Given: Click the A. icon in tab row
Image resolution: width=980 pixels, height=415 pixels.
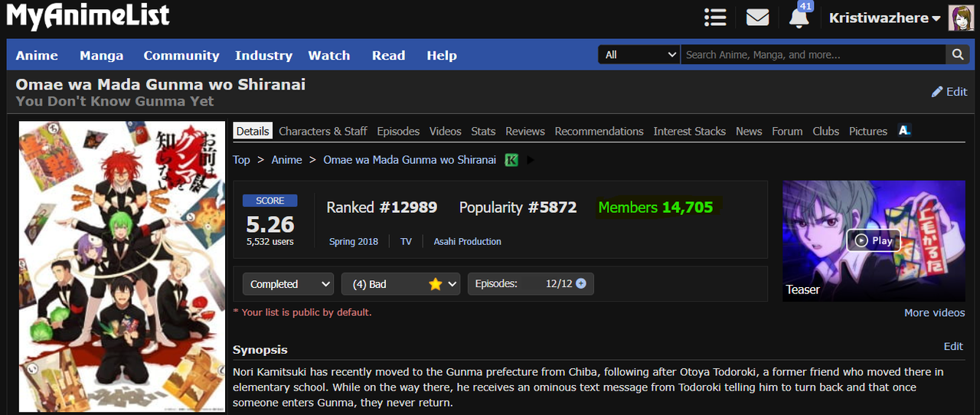Looking at the screenshot, I should pyautogui.click(x=904, y=131).
